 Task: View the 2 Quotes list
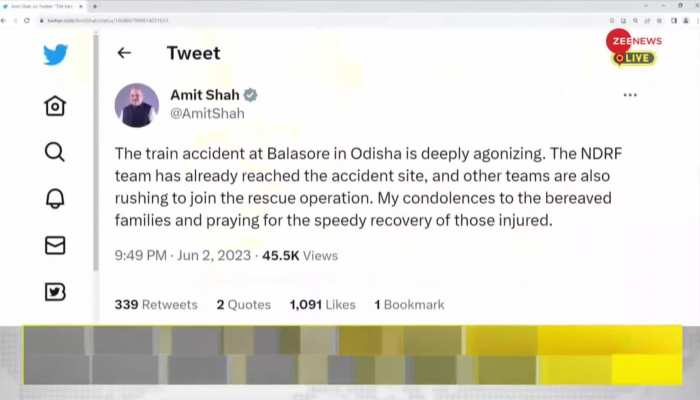pyautogui.click(x=244, y=304)
